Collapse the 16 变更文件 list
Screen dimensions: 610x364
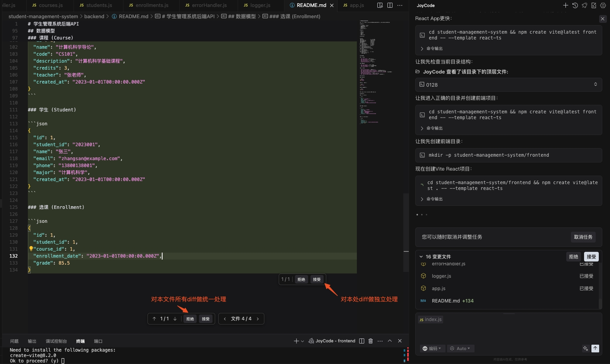pos(421,256)
